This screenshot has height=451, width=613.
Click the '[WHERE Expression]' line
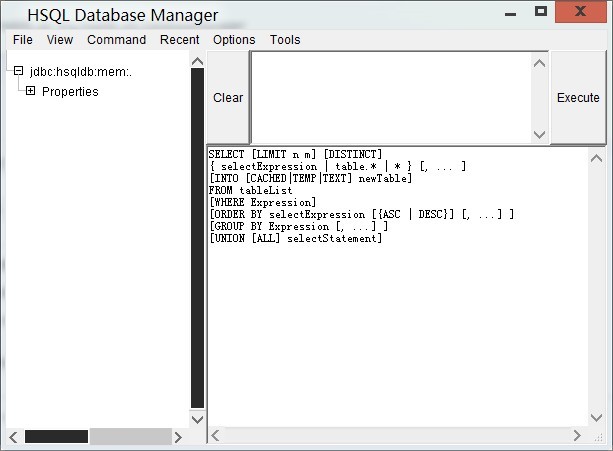[x=263, y=202]
